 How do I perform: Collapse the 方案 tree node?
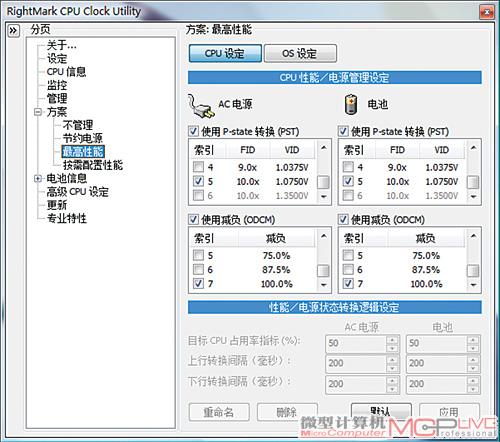coord(38,112)
